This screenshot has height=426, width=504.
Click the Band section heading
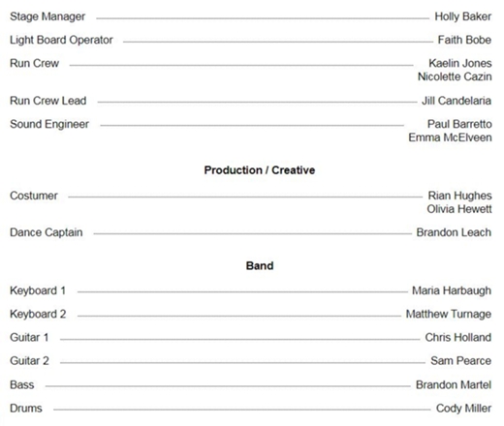tap(260, 265)
